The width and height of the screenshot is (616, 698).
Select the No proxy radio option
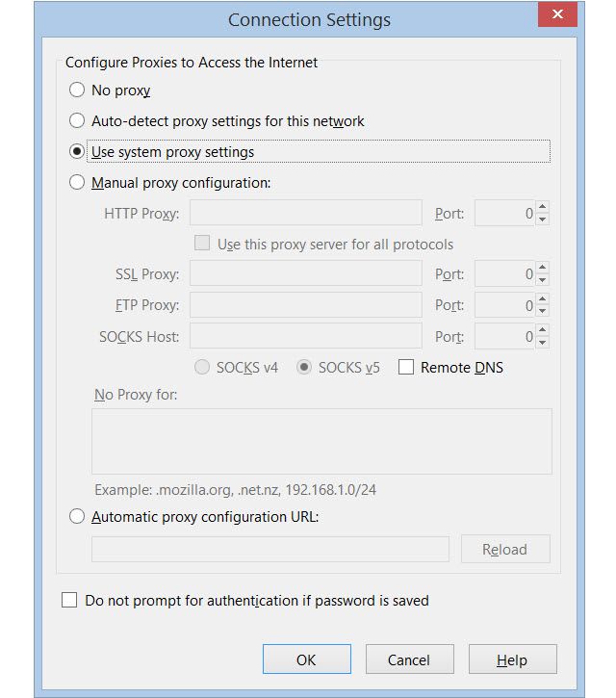(x=78, y=90)
